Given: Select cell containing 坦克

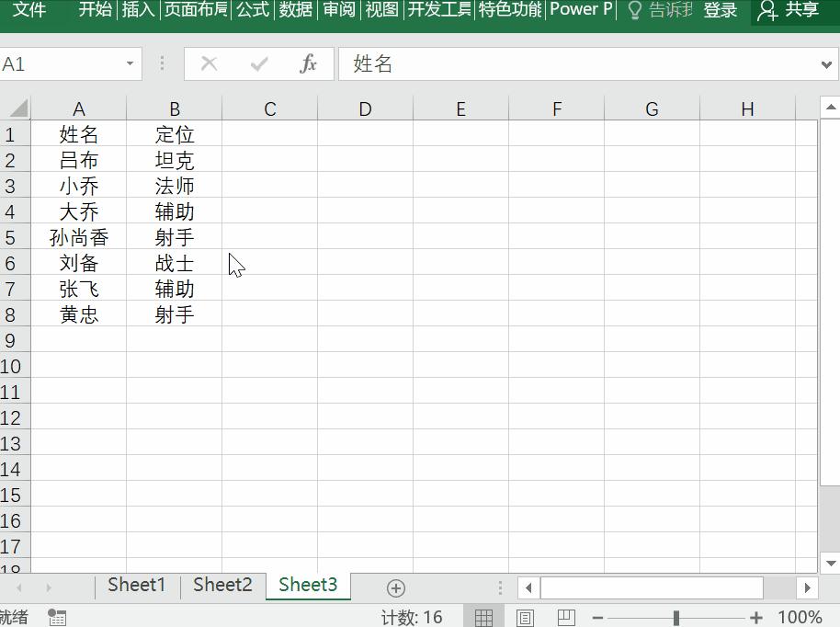Looking at the screenshot, I should 174,160.
